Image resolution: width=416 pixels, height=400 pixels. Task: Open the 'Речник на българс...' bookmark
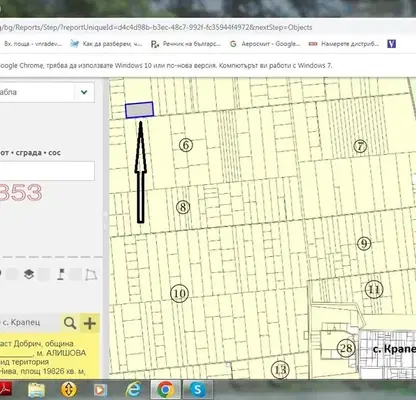coord(186,44)
